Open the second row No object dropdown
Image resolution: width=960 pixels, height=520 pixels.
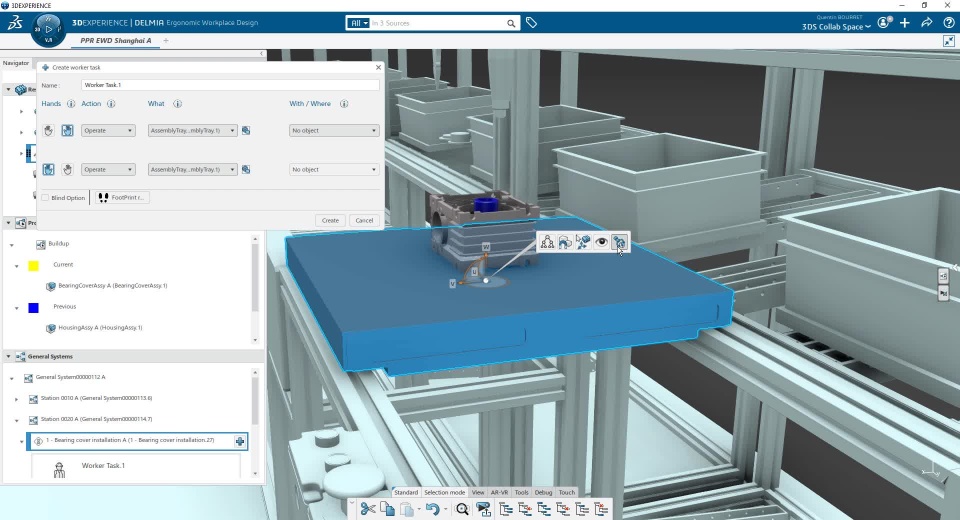333,170
